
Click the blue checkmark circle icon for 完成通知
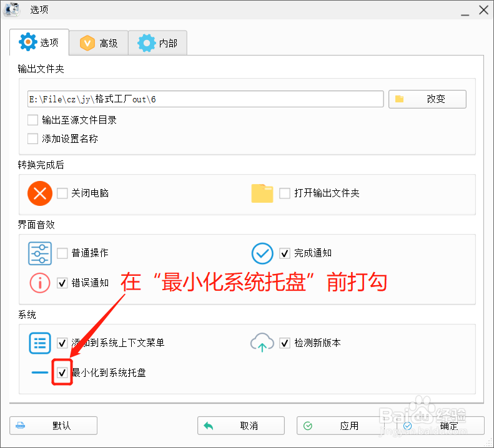click(x=262, y=253)
